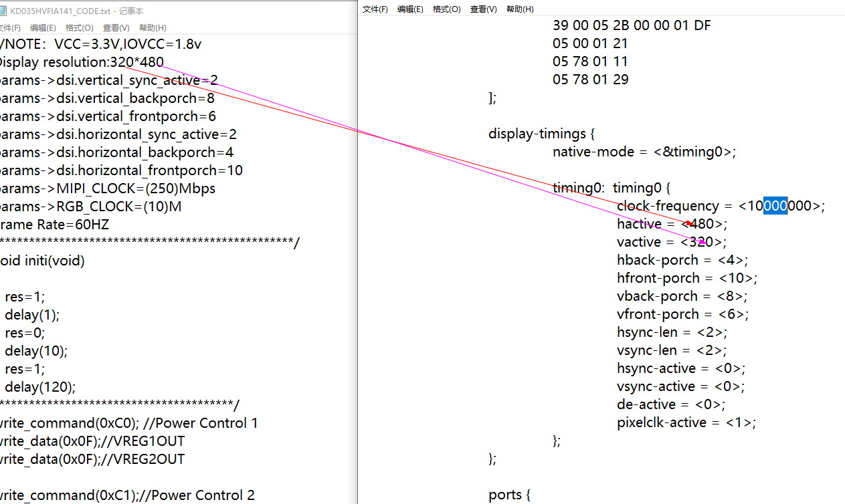Open 编辑(E) menu in left Notepad window

[x=43, y=27]
